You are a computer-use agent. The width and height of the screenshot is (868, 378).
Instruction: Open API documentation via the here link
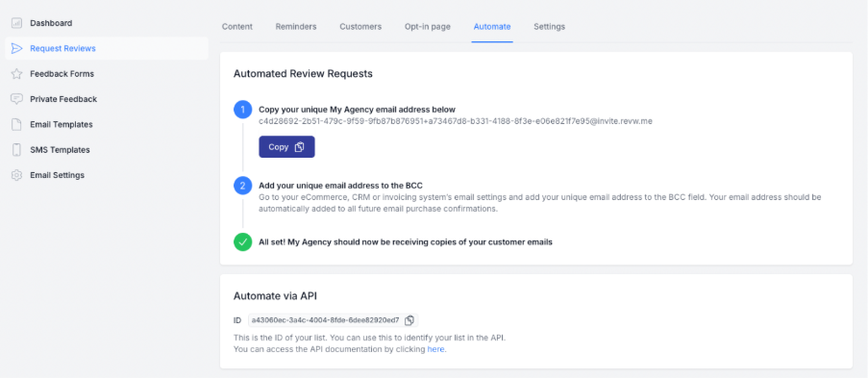click(x=435, y=350)
